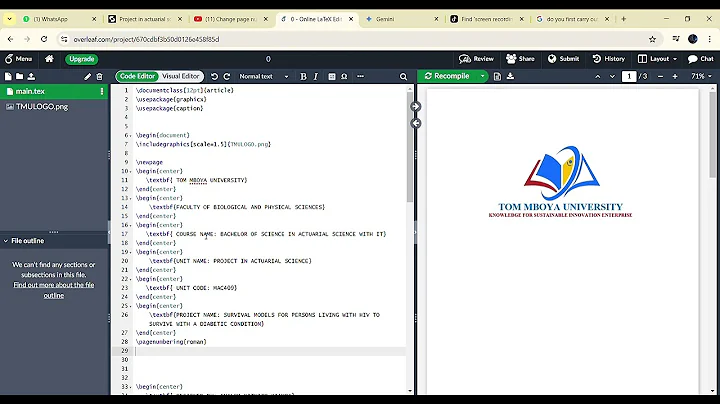720x404 pixels.
Task: Switch to Code Editor mode
Action: tap(137, 76)
